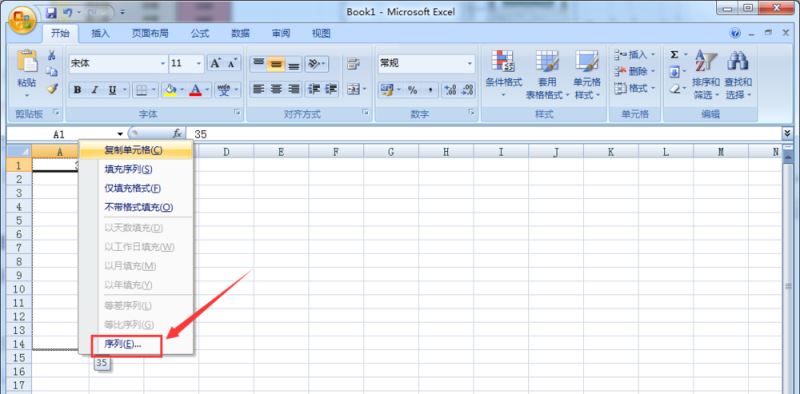The width and height of the screenshot is (800, 394).
Task: Switch to the 插入 ribbon tab
Action: coord(101,34)
